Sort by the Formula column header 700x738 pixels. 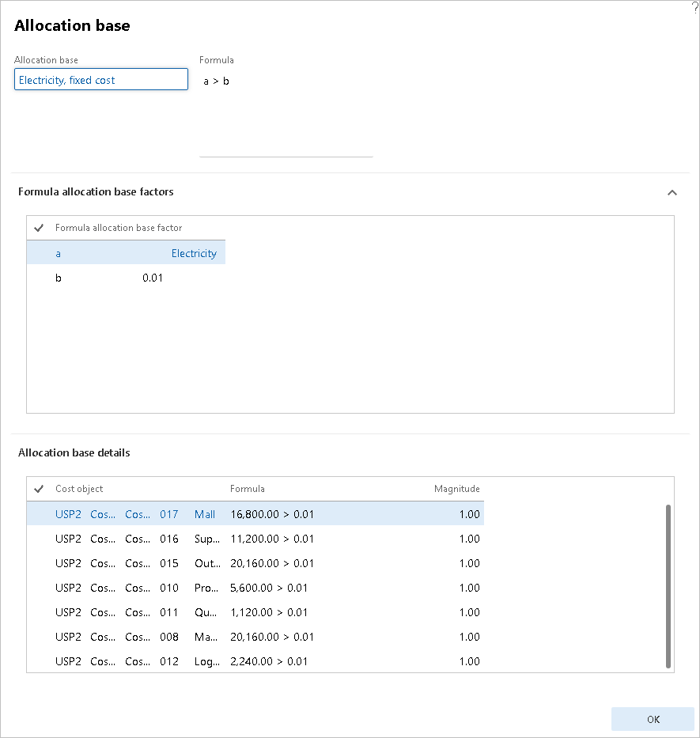(x=247, y=489)
